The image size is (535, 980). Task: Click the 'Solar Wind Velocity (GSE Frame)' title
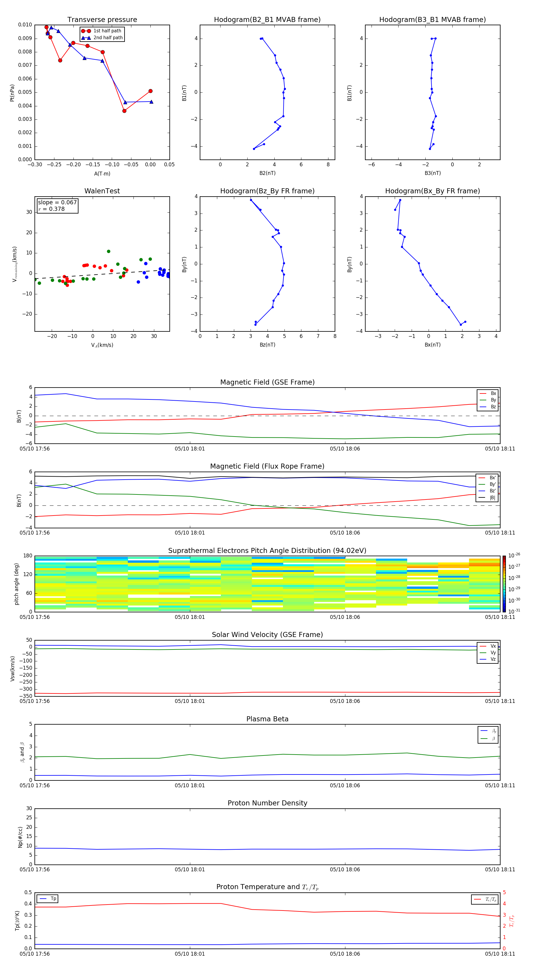pos(267,635)
